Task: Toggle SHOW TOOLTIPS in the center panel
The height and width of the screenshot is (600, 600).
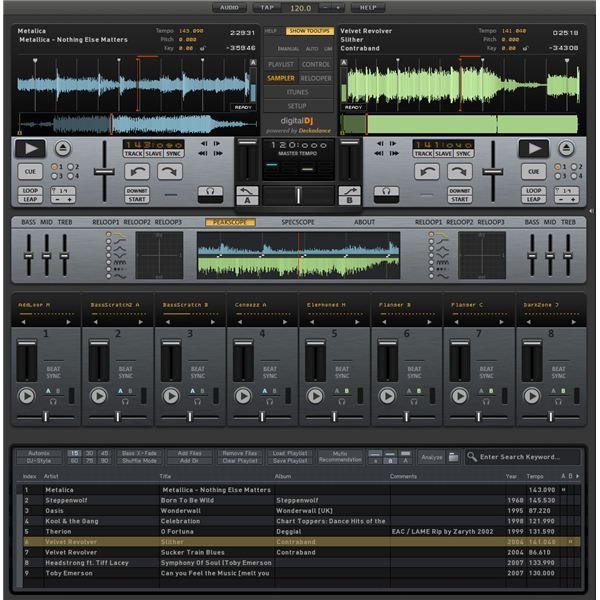Action: tap(310, 31)
